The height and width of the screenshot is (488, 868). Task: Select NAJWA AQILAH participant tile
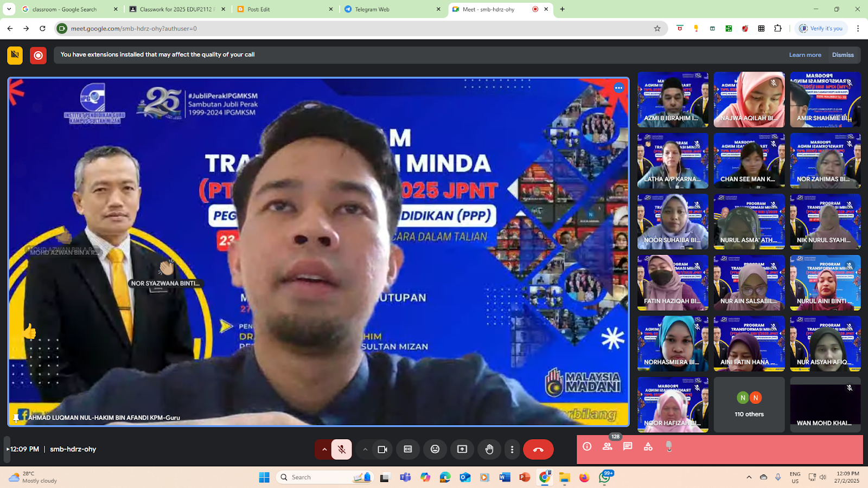point(749,100)
